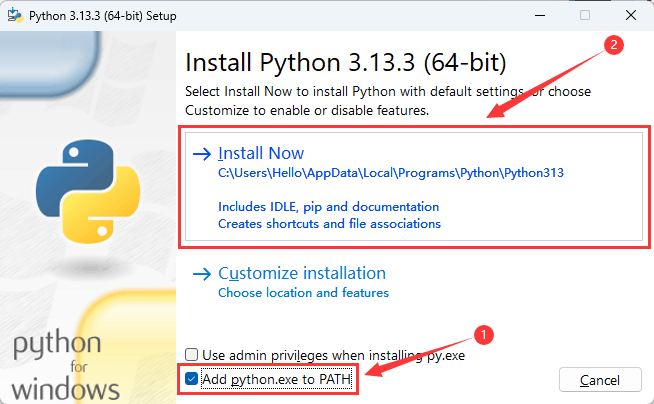Click 'Choose location and features' text
The width and height of the screenshot is (654, 404).
pyautogui.click(x=304, y=293)
